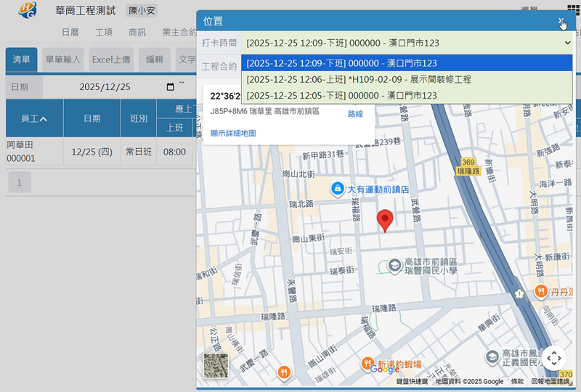
Task: Click 瑞豐國民小學 school marker icon
Action: pyautogui.click(x=394, y=266)
